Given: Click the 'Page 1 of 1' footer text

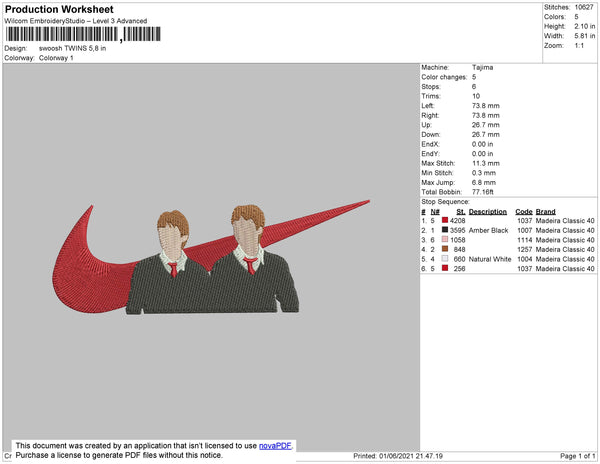Looking at the screenshot, I should pyautogui.click(x=578, y=456).
